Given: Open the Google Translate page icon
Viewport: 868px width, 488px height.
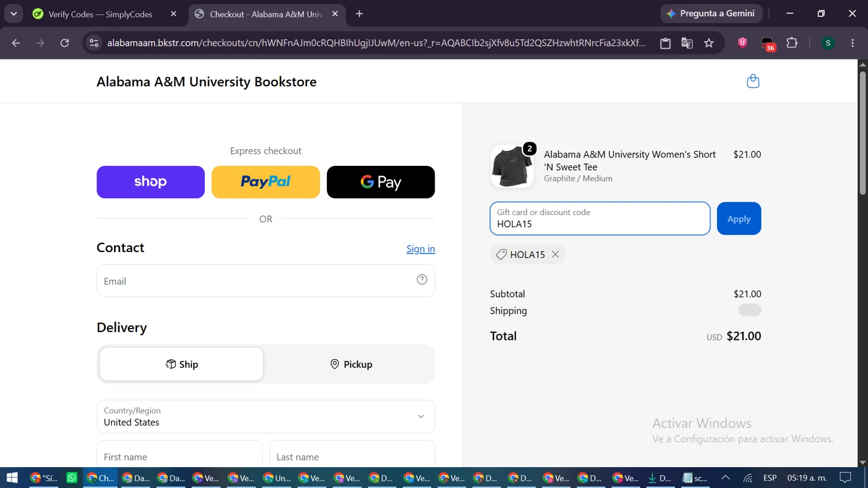Looking at the screenshot, I should pyautogui.click(x=687, y=43).
